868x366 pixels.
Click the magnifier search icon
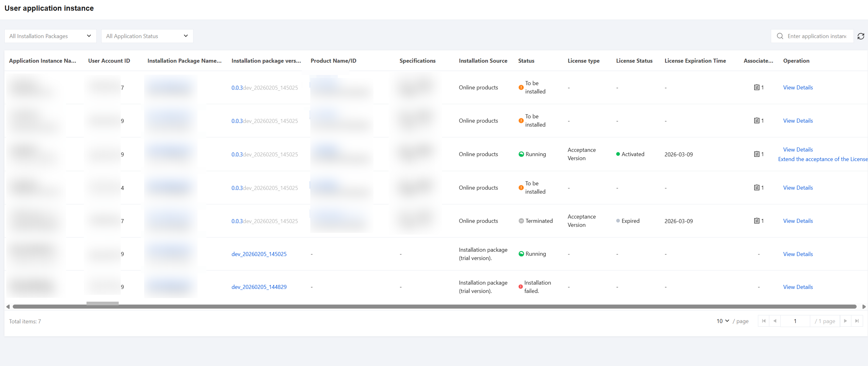(780, 36)
